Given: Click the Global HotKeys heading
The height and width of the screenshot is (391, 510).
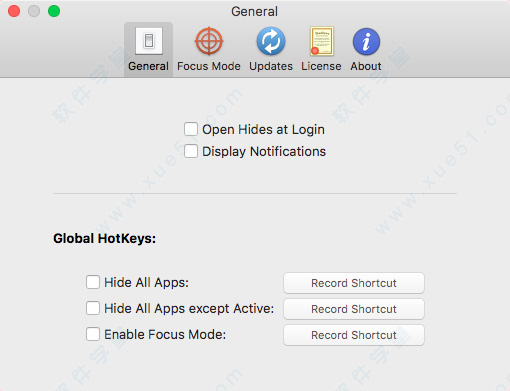Looking at the screenshot, I should [104, 239].
